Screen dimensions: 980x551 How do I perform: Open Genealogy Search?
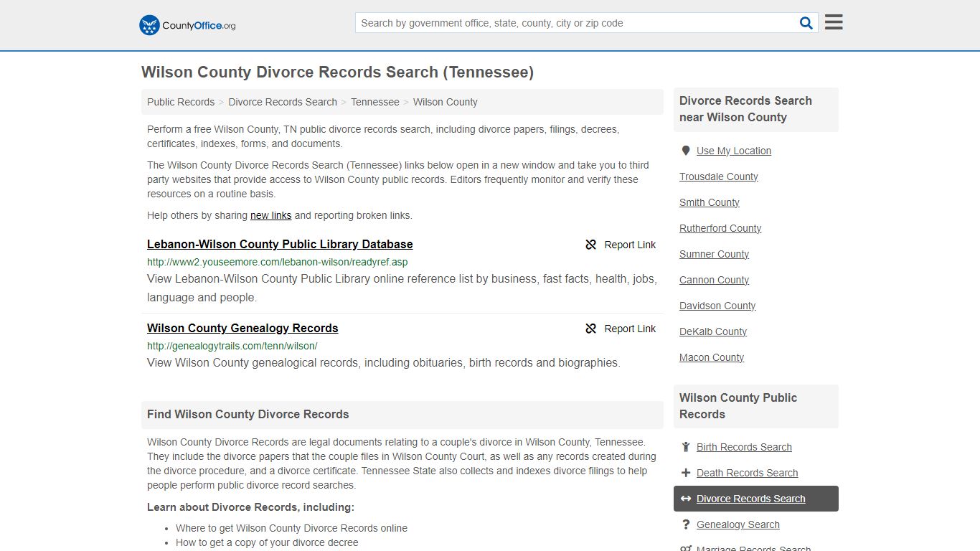(738, 524)
